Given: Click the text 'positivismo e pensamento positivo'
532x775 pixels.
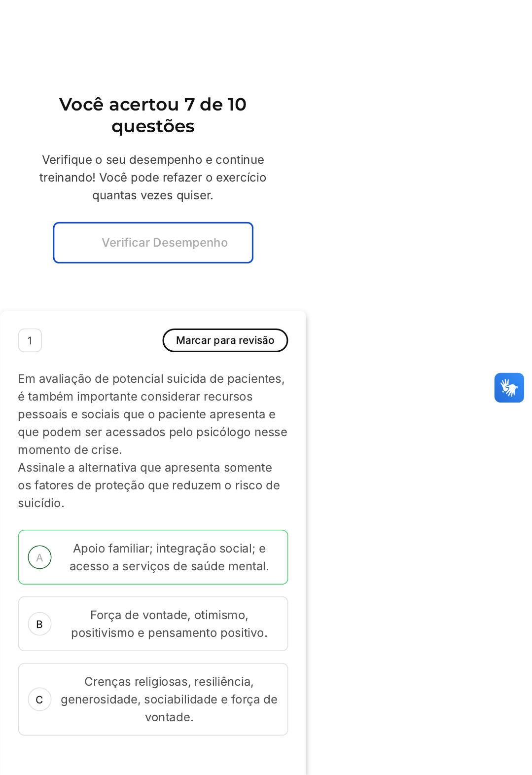Looking at the screenshot, I should pyautogui.click(x=169, y=633).
